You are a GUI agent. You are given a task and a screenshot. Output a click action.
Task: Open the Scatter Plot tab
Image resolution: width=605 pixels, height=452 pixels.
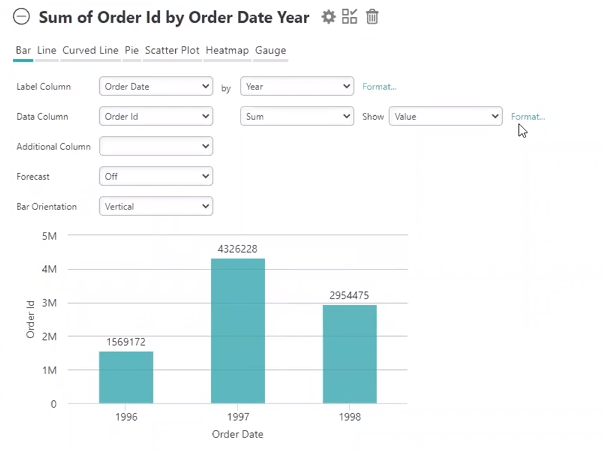pos(172,51)
